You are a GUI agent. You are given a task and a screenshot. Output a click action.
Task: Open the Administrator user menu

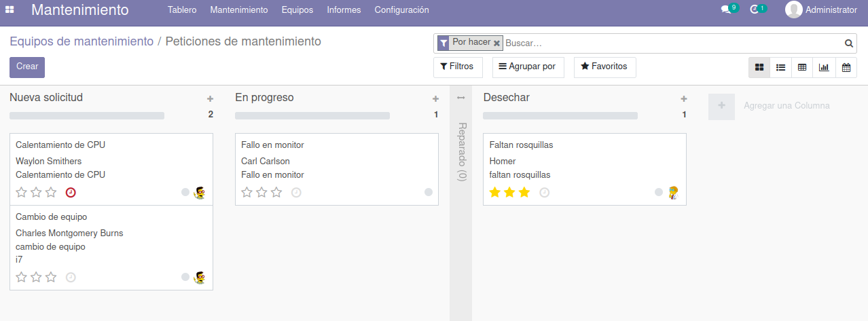tap(821, 10)
